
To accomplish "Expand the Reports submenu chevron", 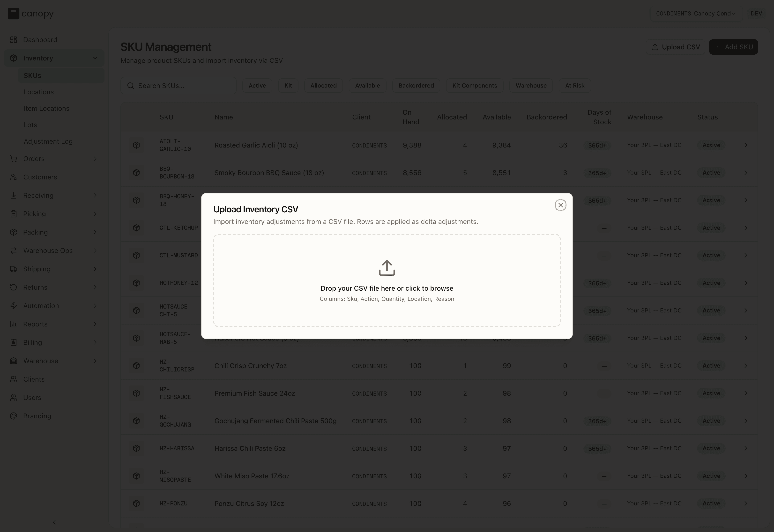I will tap(95, 324).
